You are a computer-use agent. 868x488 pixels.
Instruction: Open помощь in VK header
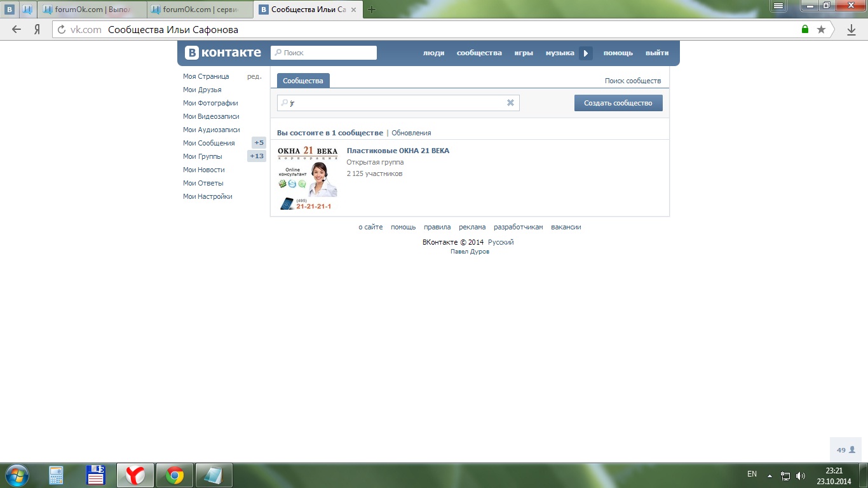pyautogui.click(x=618, y=53)
